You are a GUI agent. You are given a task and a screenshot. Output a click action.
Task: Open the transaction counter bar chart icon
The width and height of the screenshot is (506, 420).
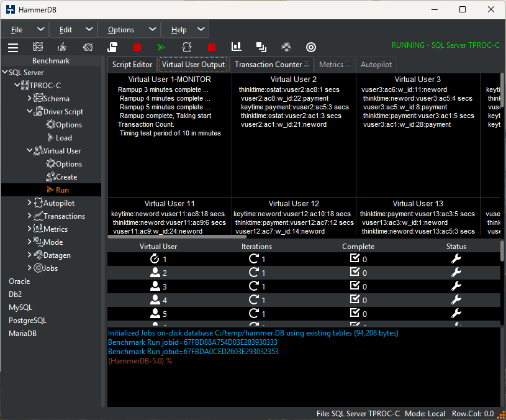[236, 47]
